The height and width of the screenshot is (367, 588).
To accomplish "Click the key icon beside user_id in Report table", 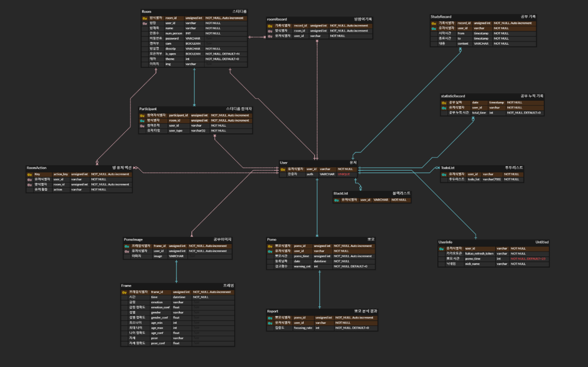I will (x=270, y=323).
